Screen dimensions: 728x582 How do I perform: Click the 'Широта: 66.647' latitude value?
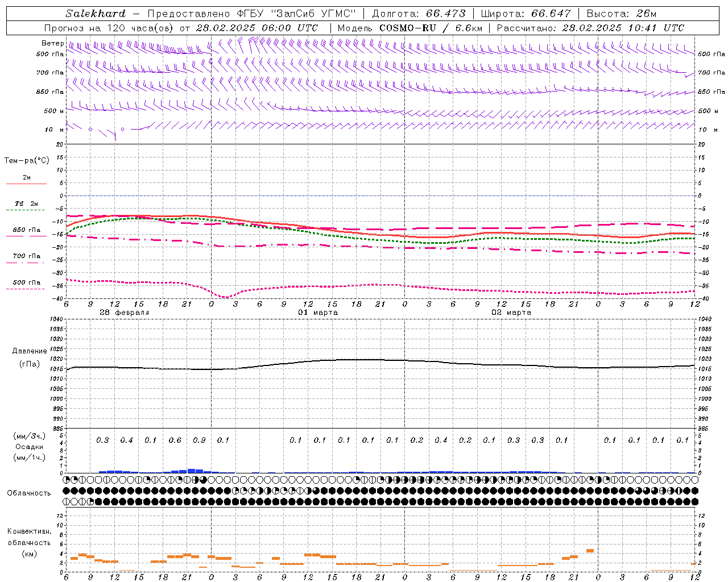(526, 14)
